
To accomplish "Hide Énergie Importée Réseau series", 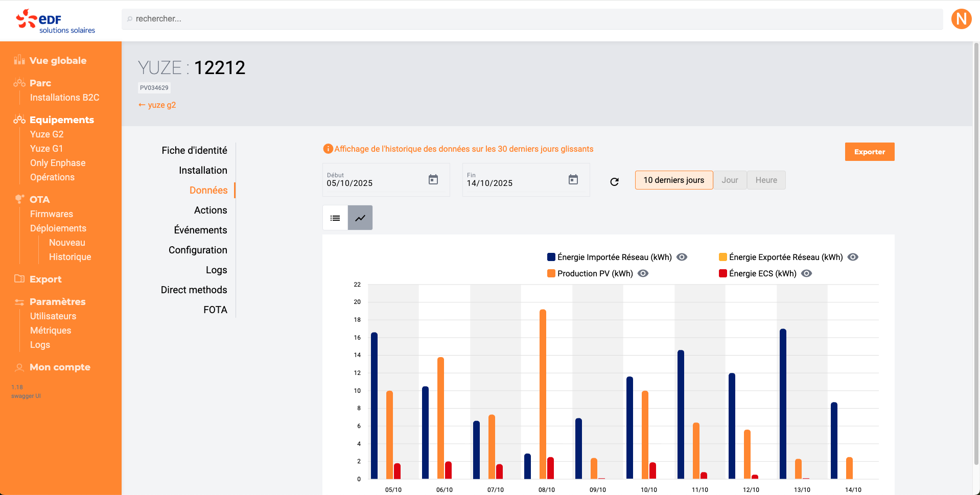I will pyautogui.click(x=682, y=257).
